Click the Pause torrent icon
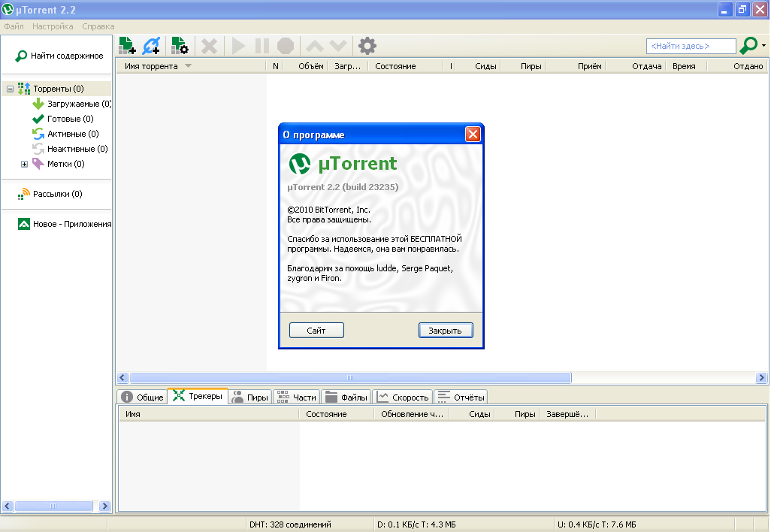This screenshot has height=532, width=774. tap(262, 46)
